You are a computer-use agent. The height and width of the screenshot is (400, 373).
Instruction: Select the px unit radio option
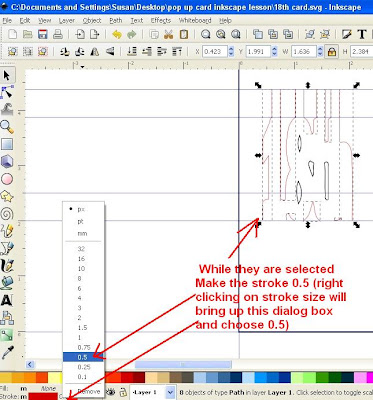pyautogui.click(x=81, y=209)
